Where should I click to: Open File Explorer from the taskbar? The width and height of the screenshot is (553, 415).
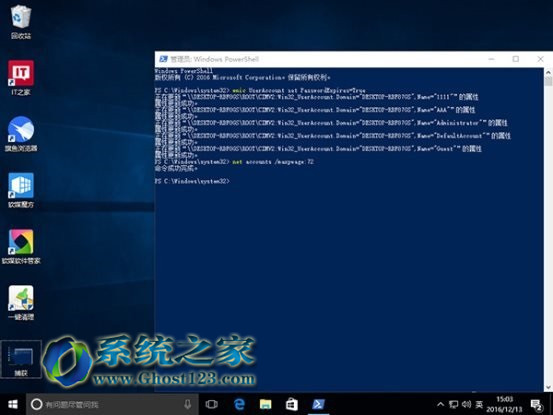click(265, 404)
